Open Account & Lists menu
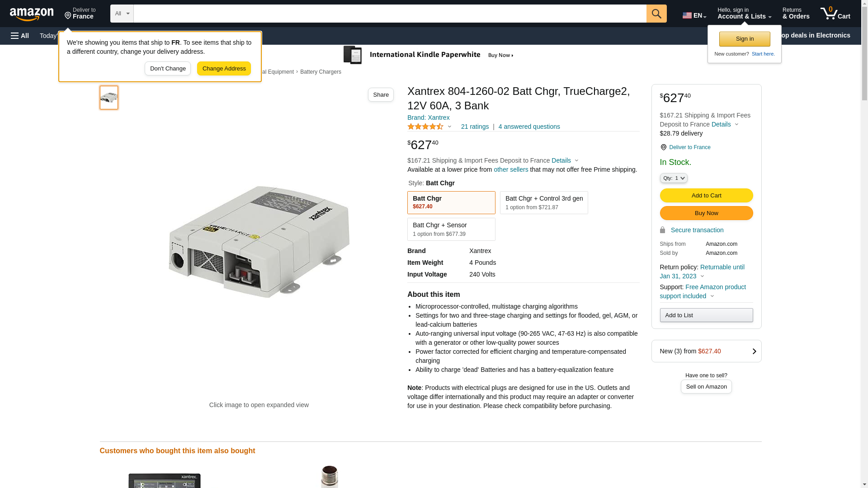This screenshot has width=868, height=488. tap(744, 14)
